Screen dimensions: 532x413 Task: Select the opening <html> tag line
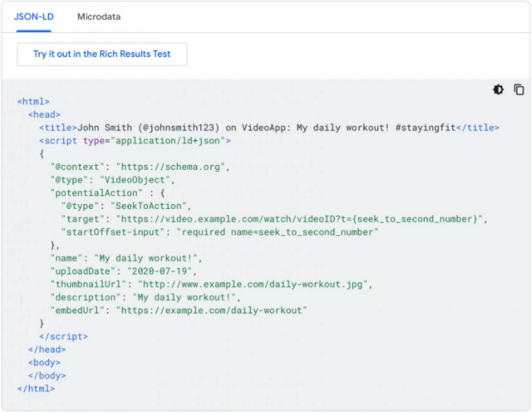(x=34, y=102)
